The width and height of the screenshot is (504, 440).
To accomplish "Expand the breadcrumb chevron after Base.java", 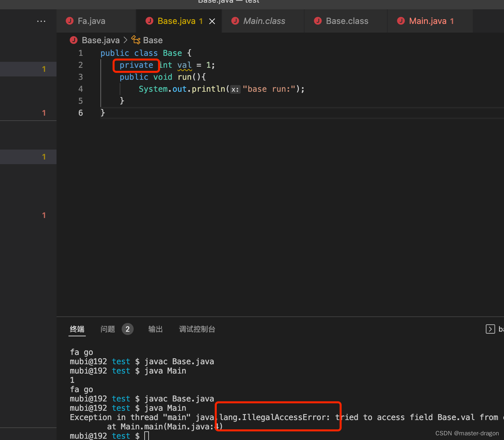I will coord(125,40).
